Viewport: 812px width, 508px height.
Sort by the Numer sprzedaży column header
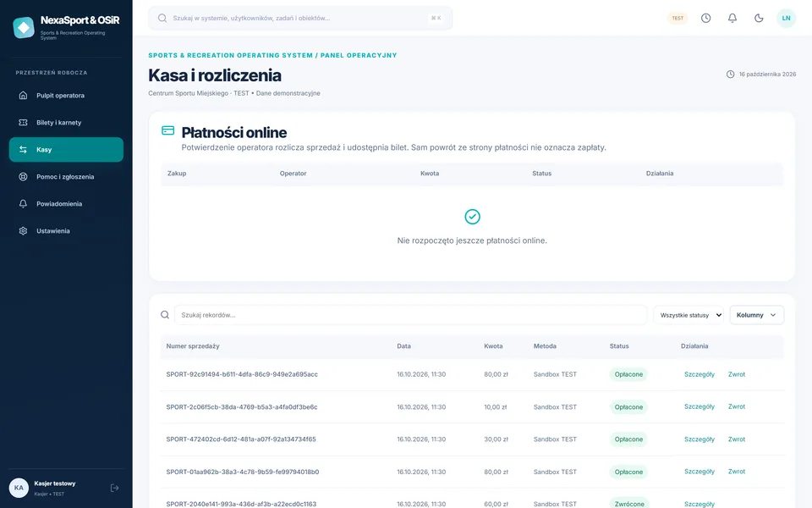coord(193,346)
